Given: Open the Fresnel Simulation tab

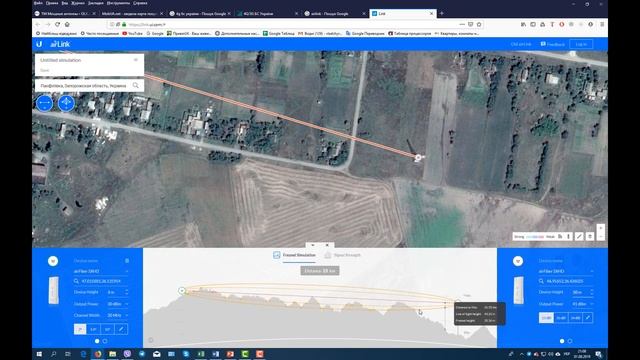Looking at the screenshot, I should tap(294, 255).
